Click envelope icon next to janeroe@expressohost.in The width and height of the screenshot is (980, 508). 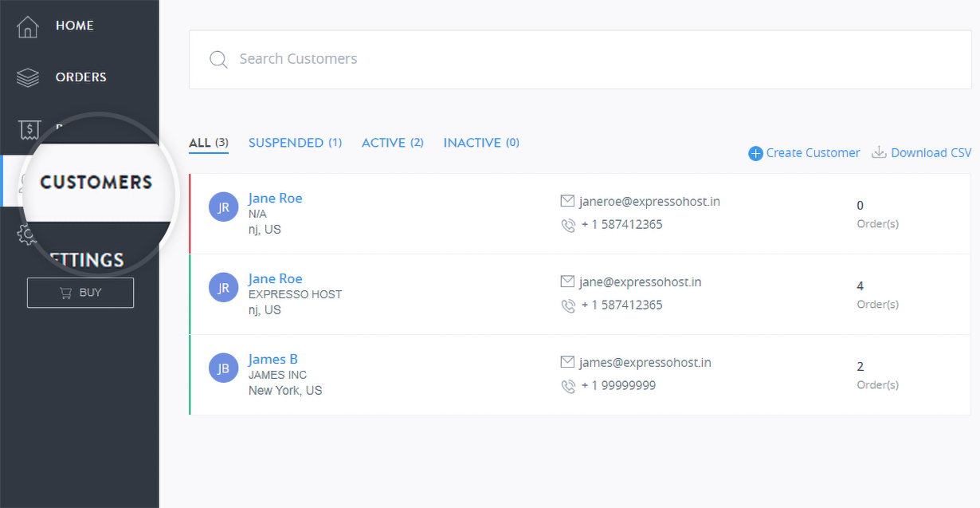[567, 201]
